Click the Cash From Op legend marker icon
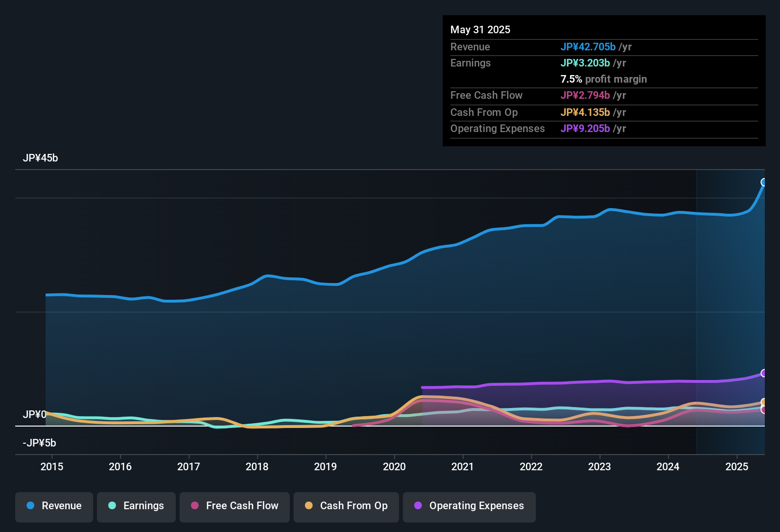Screen dimensions: 780x532 tap(308, 506)
